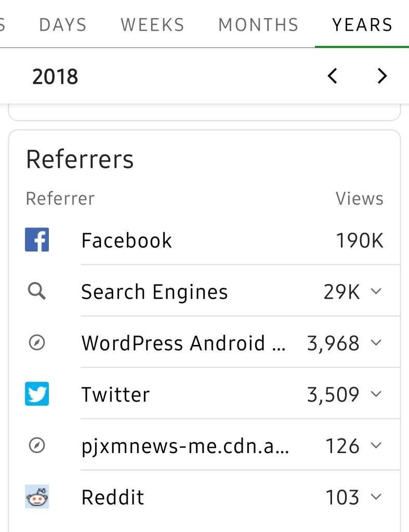Click the compass icon beside pjxmnews-me.cdn

[x=37, y=445]
